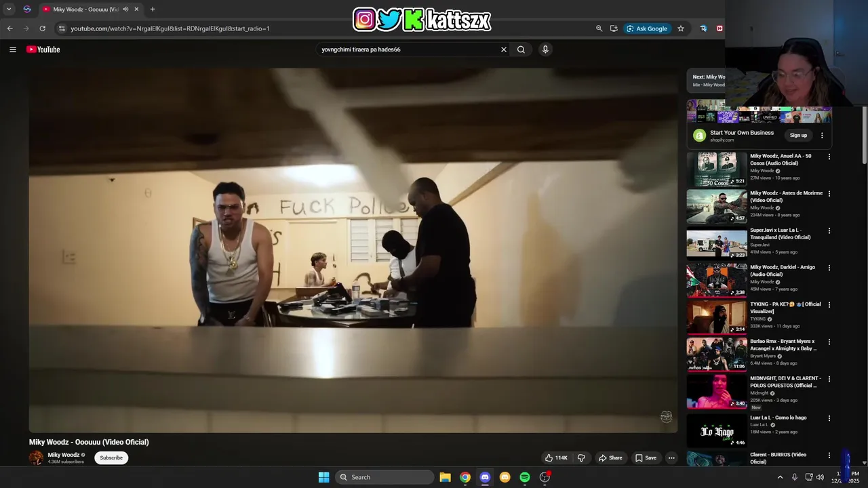Open the Miky Woodz channel name link
868x488 pixels.
pos(64,455)
